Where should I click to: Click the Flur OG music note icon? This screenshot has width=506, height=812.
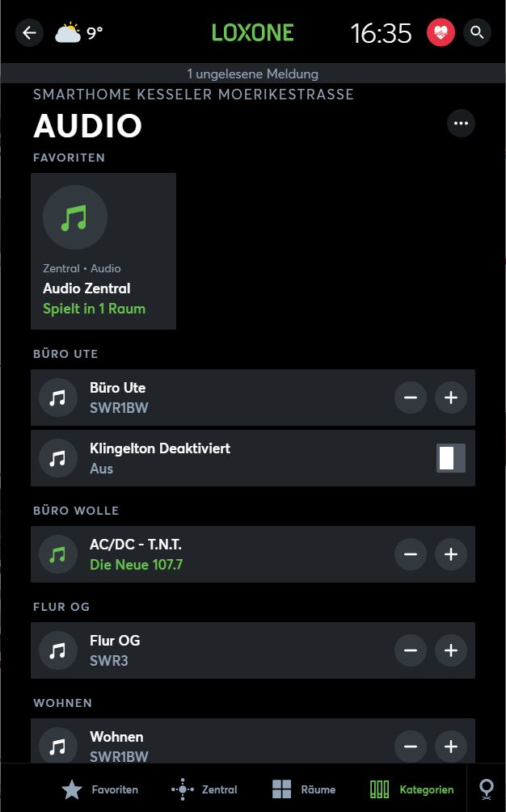coord(57,650)
